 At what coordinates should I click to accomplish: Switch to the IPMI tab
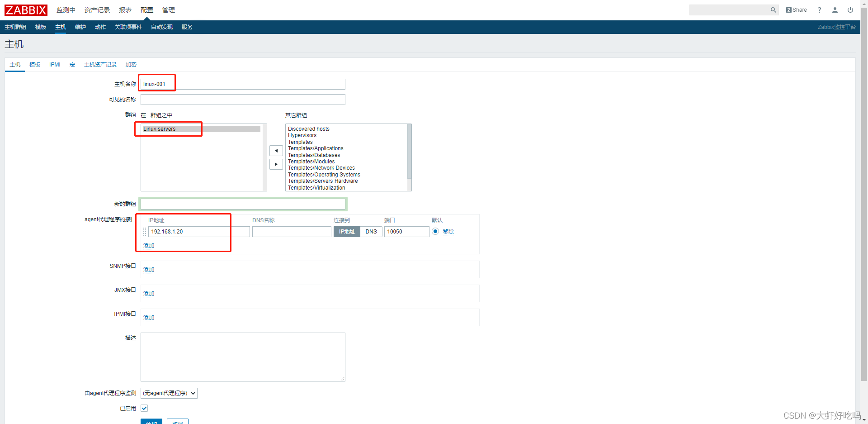(x=55, y=65)
